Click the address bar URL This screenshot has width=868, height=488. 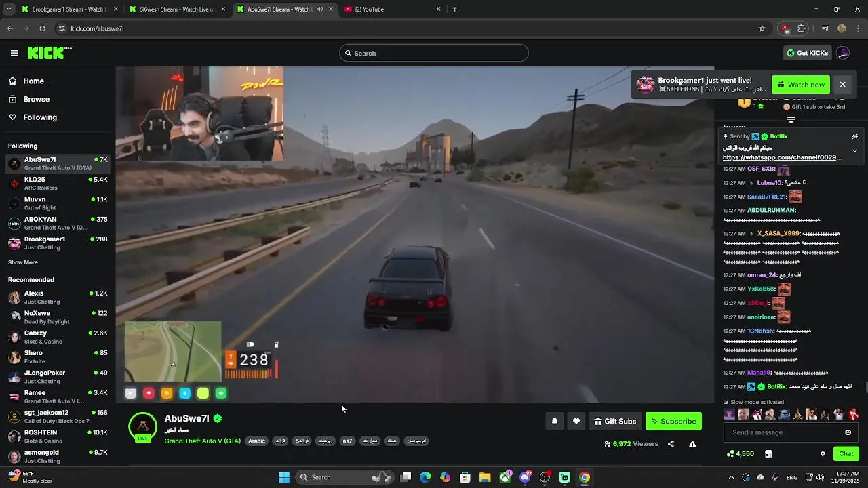click(97, 28)
